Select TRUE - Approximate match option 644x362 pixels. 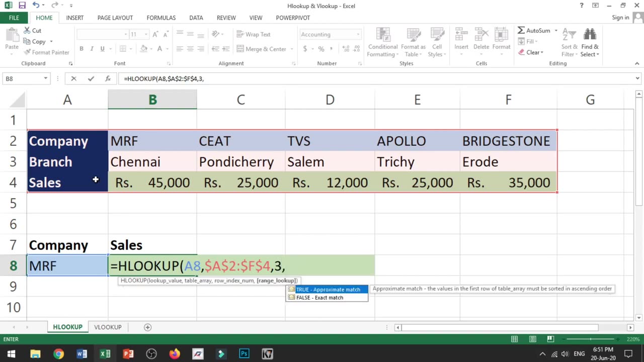click(327, 289)
